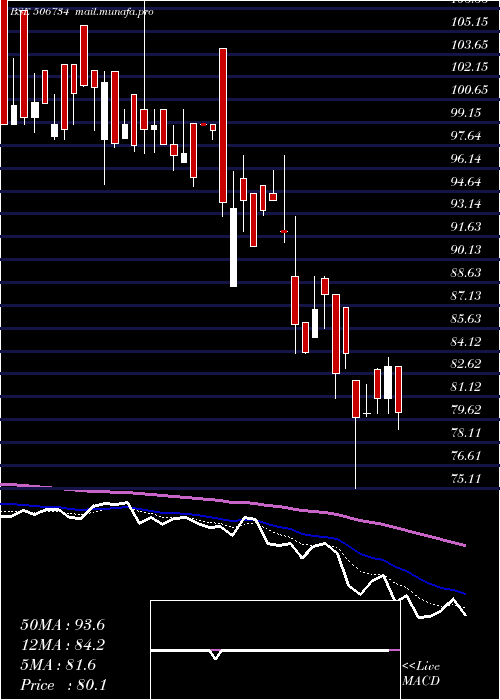Click the 78.11 price axis label
This screenshot has height=700, width=500.
pos(466,433)
